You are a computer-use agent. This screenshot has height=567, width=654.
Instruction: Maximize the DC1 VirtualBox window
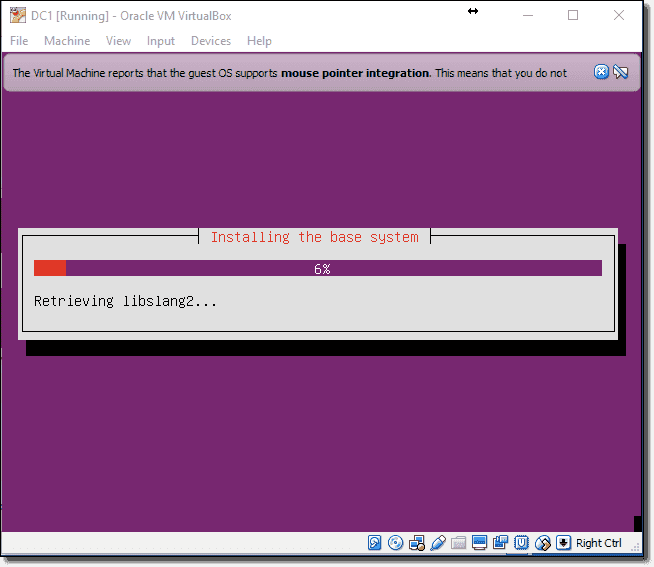coord(573,15)
